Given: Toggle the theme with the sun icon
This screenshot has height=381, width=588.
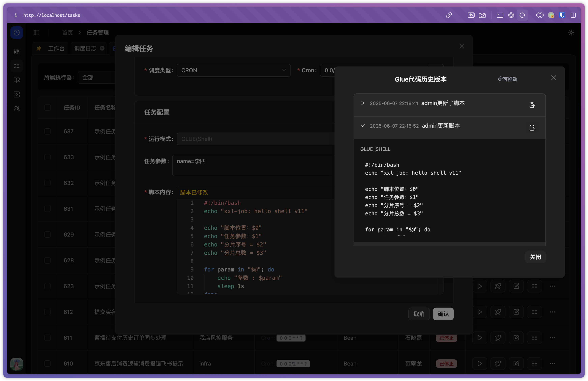Looking at the screenshot, I should pyautogui.click(x=571, y=32).
